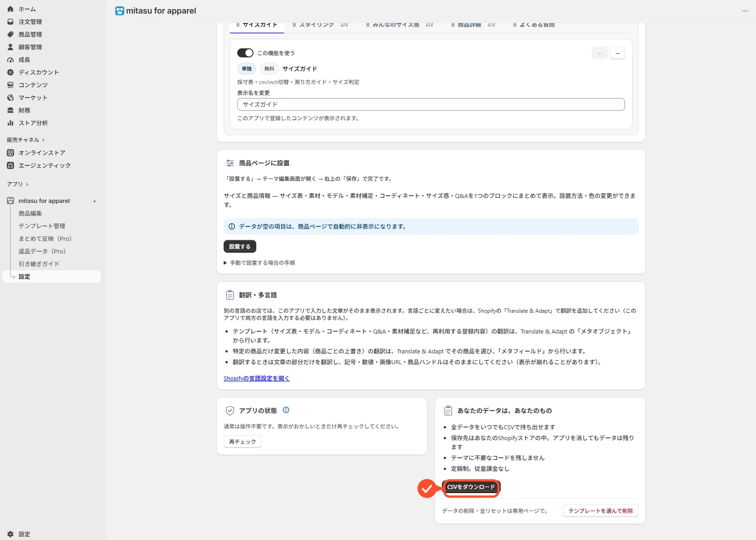Go to 商品管理 section
The width and height of the screenshot is (756, 540).
pos(30,34)
